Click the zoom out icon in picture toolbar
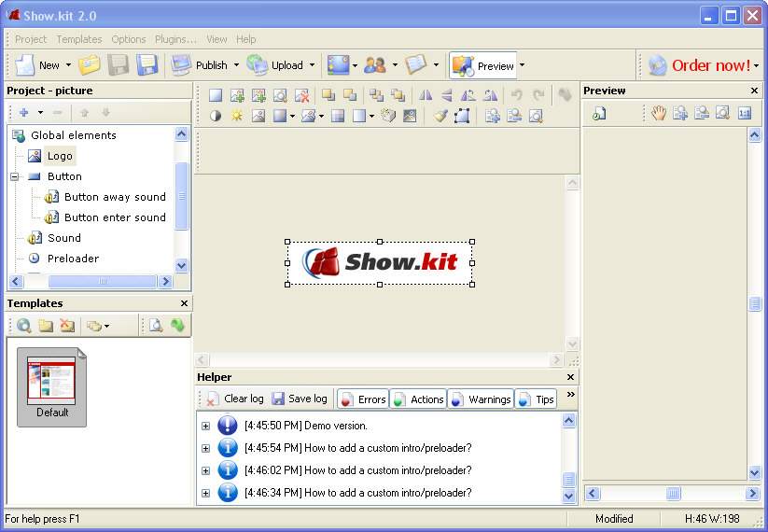This screenshot has width=768, height=532. [514, 116]
